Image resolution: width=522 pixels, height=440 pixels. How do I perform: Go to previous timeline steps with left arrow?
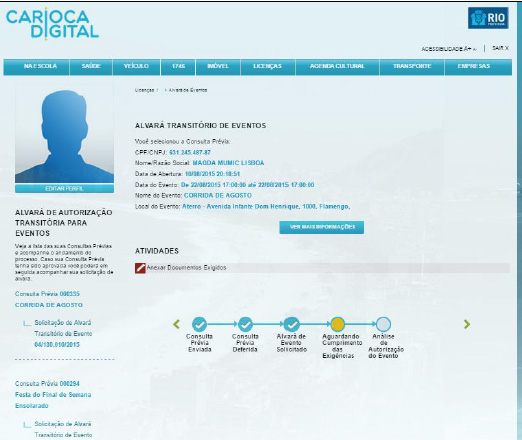pos(176,324)
